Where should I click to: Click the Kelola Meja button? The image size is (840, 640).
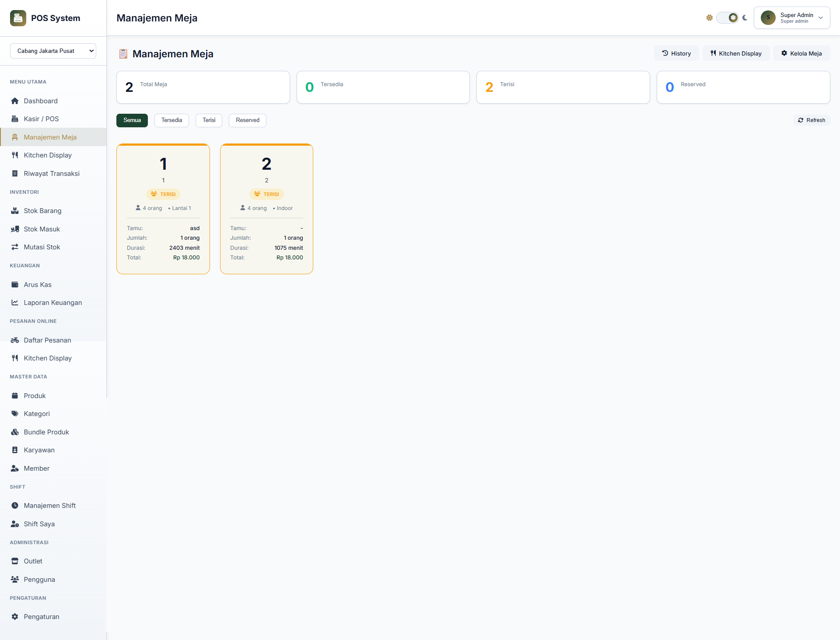coord(801,53)
